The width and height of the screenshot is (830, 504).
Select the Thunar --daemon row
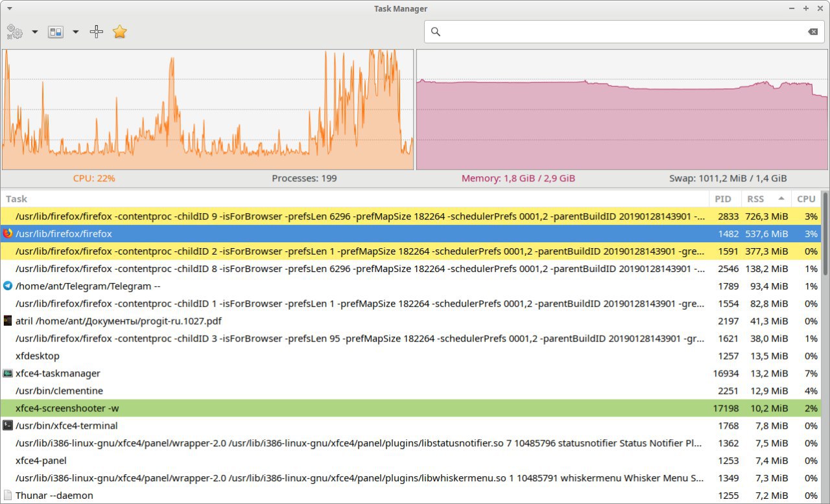point(411,496)
